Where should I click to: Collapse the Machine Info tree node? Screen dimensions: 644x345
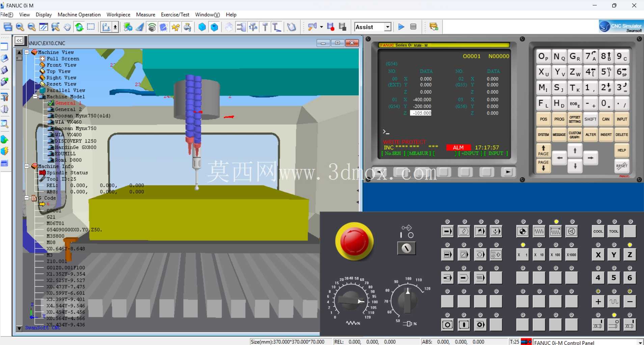pyautogui.click(x=27, y=166)
